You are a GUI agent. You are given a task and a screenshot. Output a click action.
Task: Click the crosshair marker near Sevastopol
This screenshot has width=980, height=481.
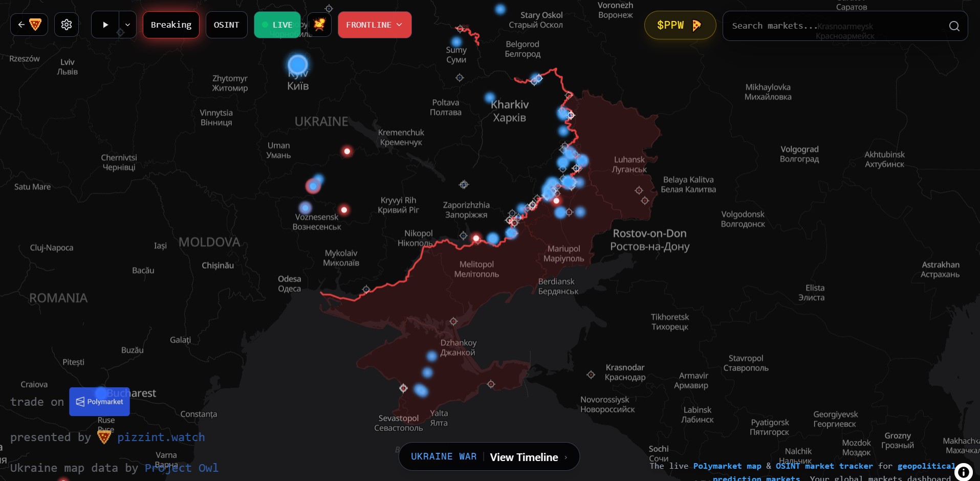click(403, 388)
